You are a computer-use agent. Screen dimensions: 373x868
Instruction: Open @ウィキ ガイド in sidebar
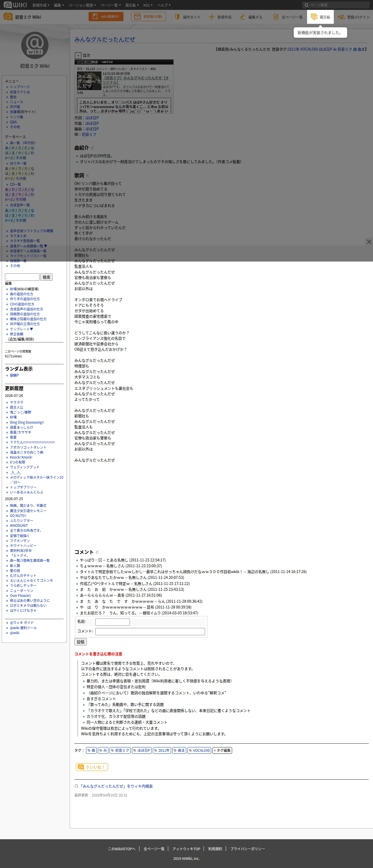[22, 623]
